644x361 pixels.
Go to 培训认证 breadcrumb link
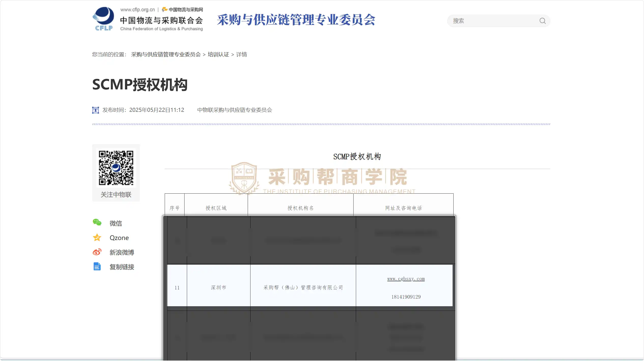point(218,55)
